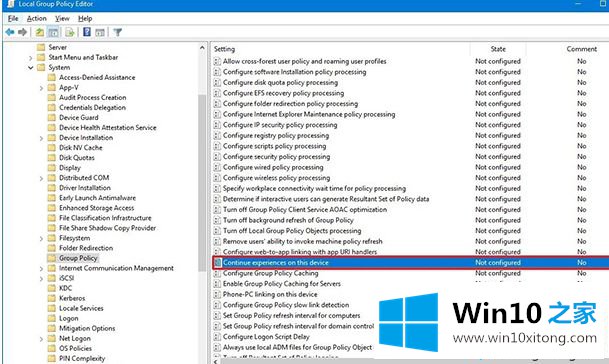Viewport: 609px width, 364px height.
Task: Expand the Start Menu and Taskbar node
Action: point(31,57)
